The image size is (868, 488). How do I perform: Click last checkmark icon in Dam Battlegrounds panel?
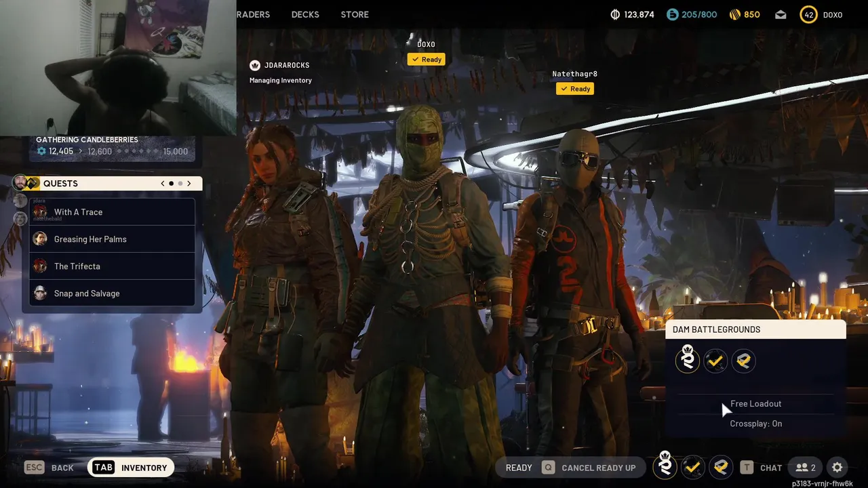[x=743, y=361]
